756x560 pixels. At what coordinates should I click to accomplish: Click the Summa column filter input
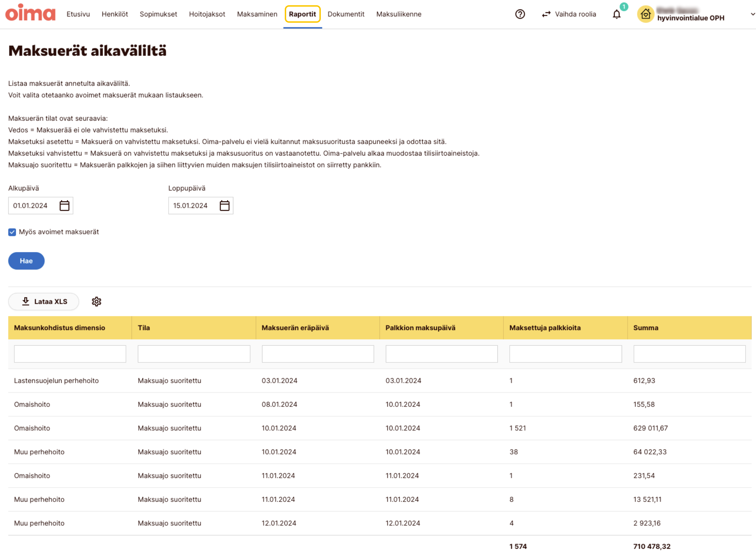[689, 354]
